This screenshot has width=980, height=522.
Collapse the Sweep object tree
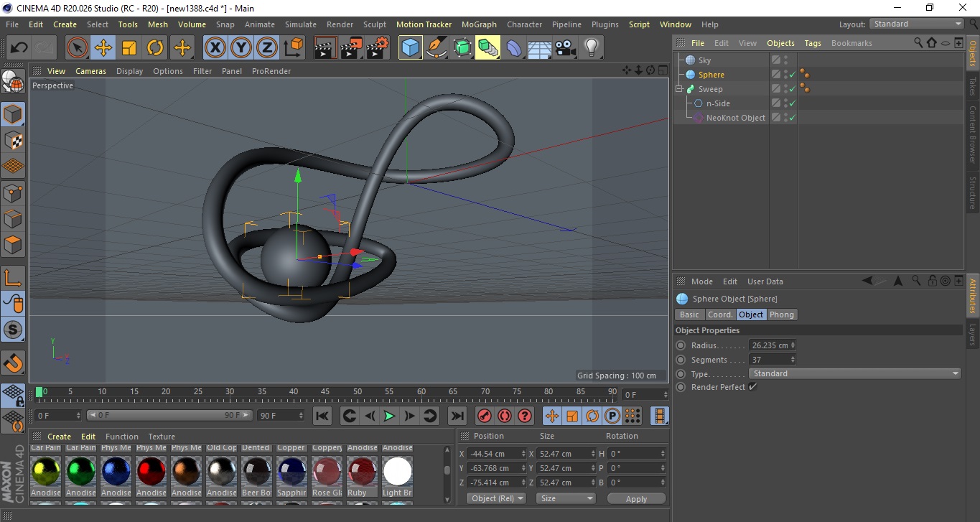(678, 89)
